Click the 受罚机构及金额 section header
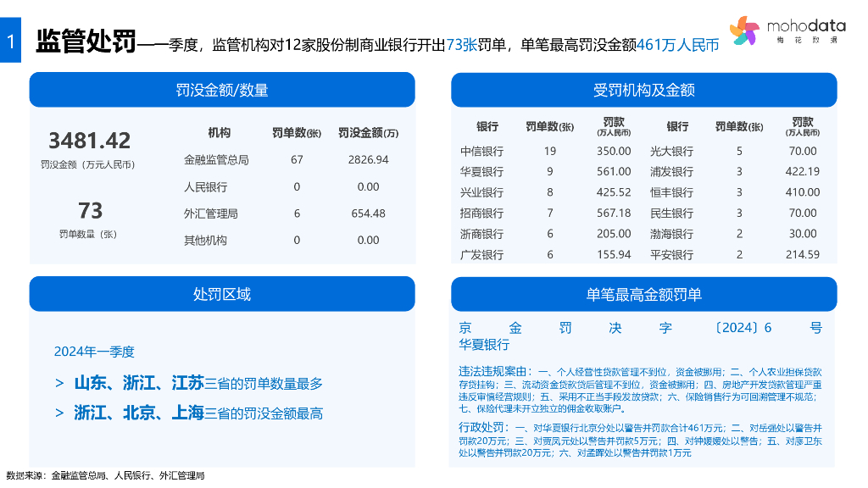 (x=644, y=90)
